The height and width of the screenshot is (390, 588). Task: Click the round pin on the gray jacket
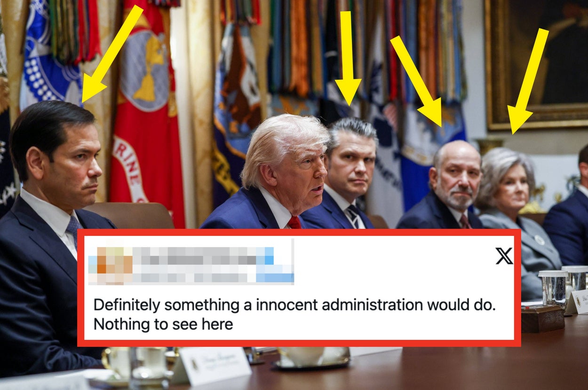pos(540,240)
